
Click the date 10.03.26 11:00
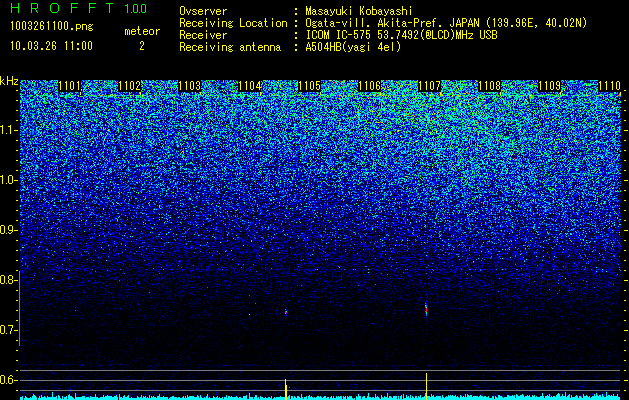[51, 46]
